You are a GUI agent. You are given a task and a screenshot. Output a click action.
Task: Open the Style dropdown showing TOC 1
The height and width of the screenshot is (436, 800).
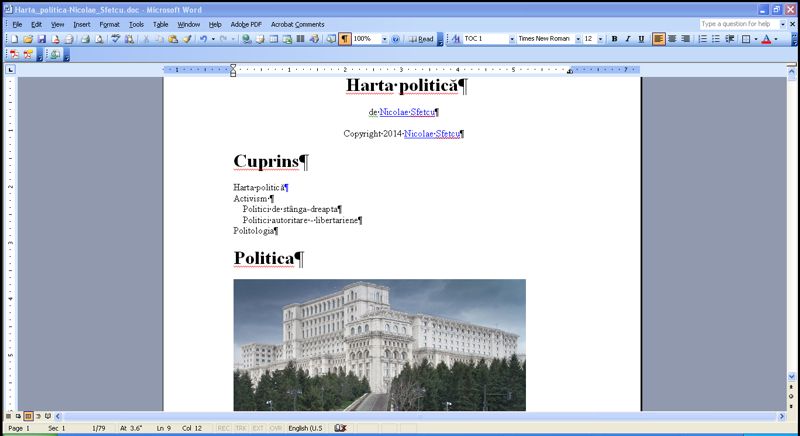click(x=512, y=39)
